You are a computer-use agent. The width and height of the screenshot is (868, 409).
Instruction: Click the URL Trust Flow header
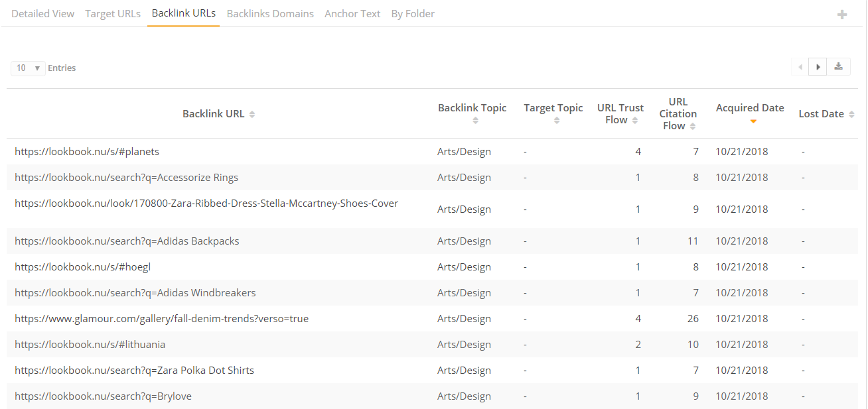pos(620,113)
